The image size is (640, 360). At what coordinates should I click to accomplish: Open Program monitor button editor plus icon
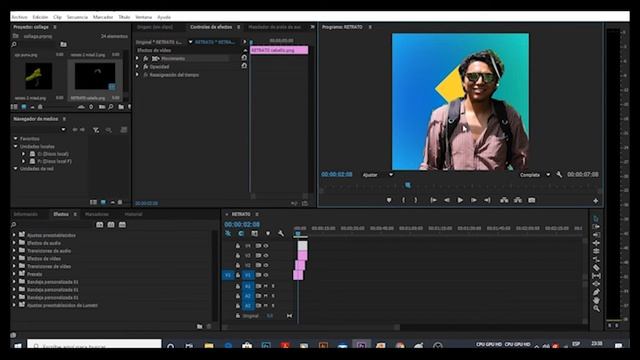click(x=596, y=200)
